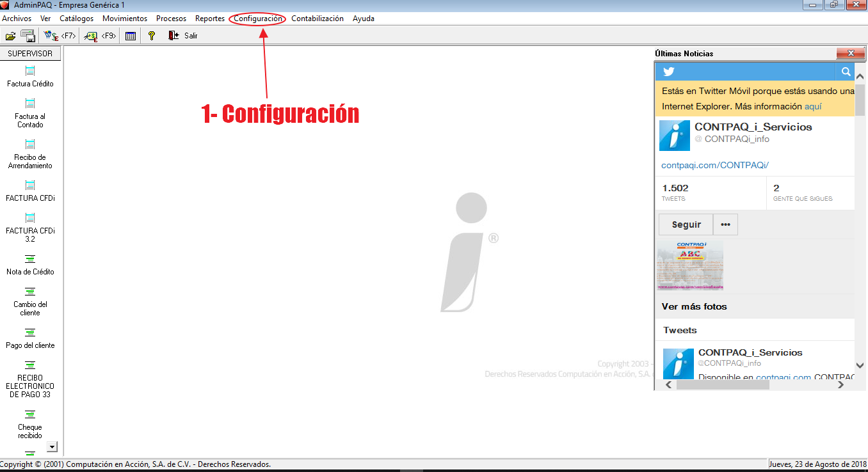Click the horizontal scrollbar in news panel
This screenshot has width=868, height=472.
click(722, 385)
